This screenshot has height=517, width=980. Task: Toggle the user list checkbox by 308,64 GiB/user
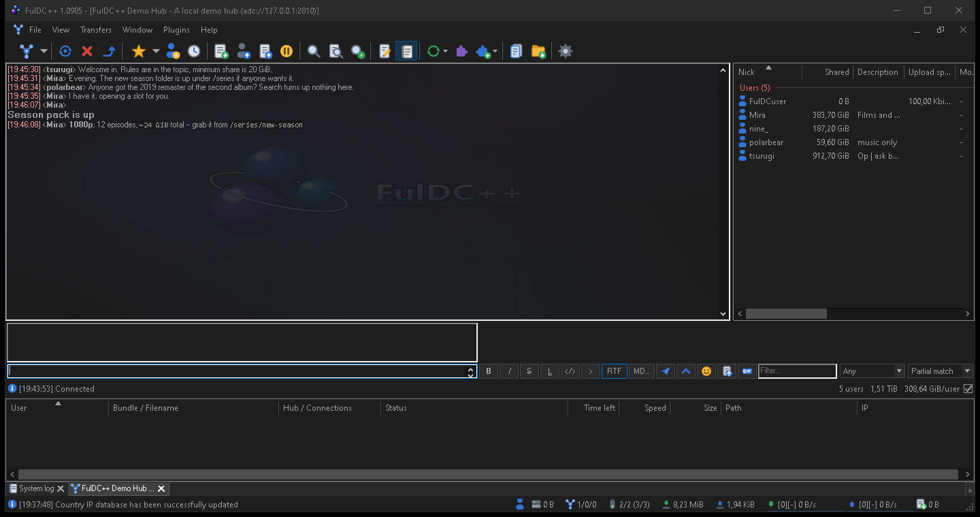pyautogui.click(x=968, y=389)
